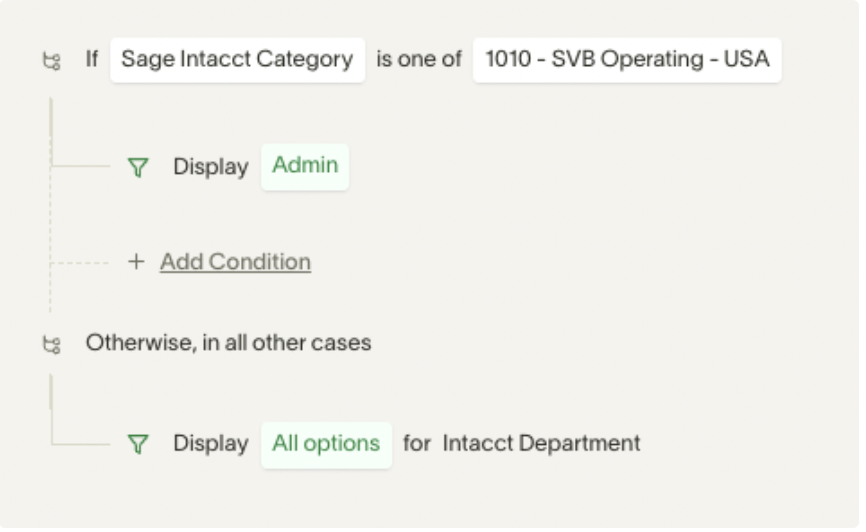Screen dimensions: 866x532
Task: Click the branch icon beside Otherwise row
Action: [x=52, y=345]
